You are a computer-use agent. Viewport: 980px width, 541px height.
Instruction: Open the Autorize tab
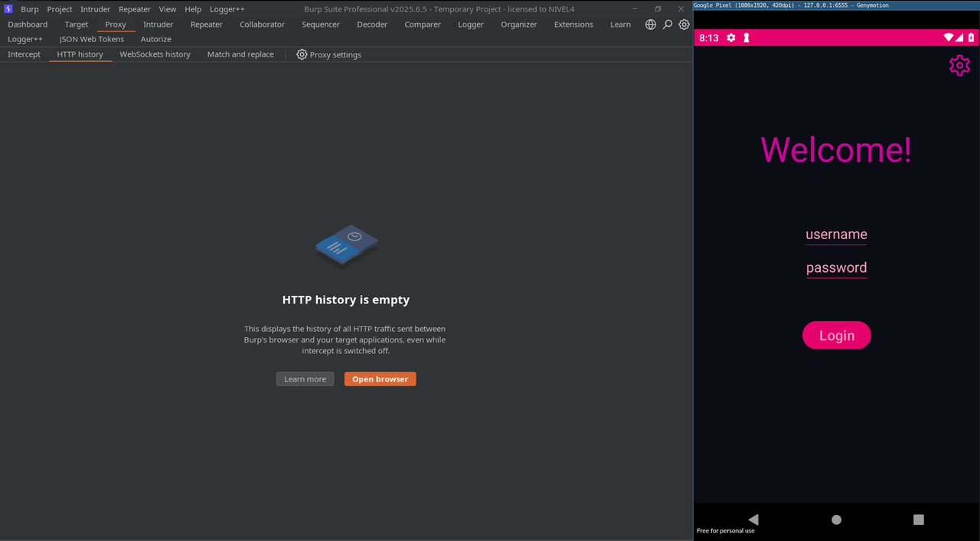point(156,39)
